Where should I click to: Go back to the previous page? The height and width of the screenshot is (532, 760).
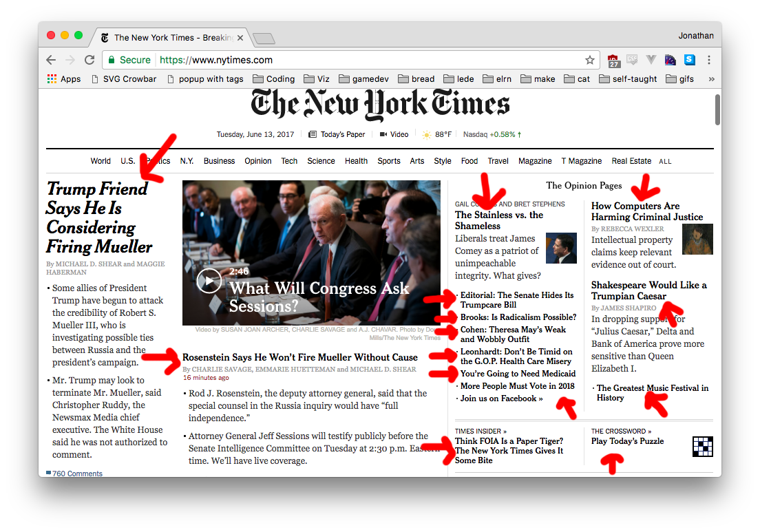51,60
